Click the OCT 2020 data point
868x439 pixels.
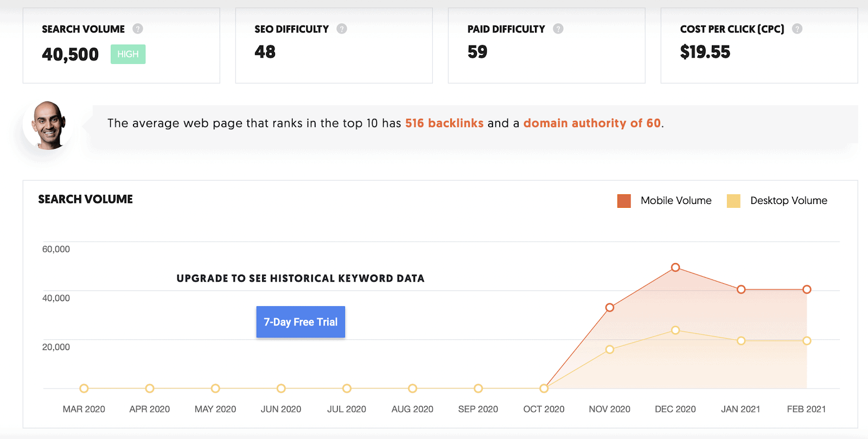544,389
